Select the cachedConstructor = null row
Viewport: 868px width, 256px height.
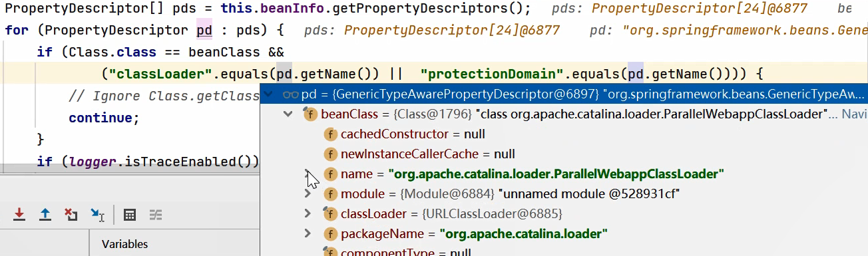[x=564, y=134]
